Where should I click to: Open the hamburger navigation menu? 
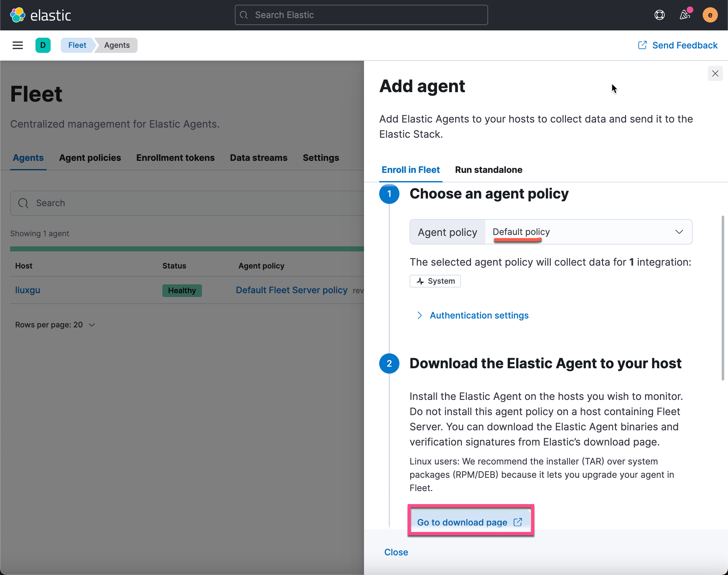(17, 45)
